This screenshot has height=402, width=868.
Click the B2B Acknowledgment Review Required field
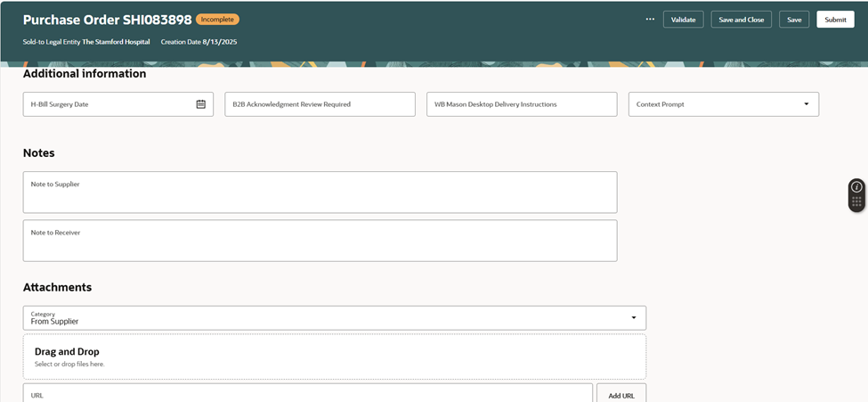click(x=320, y=104)
